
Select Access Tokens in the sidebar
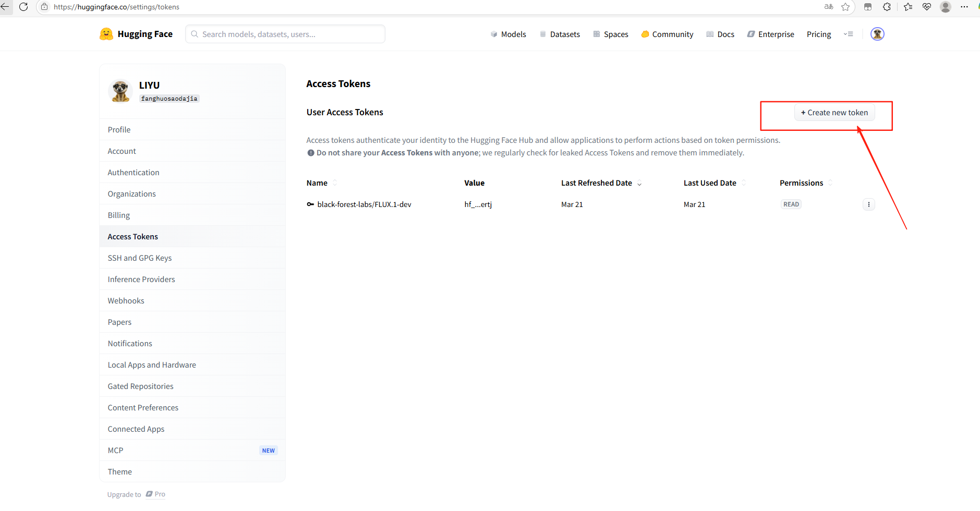coord(192,236)
